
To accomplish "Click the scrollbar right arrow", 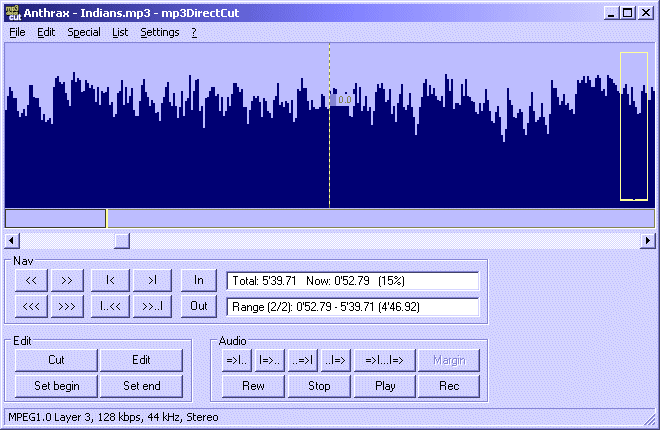I will click(648, 241).
